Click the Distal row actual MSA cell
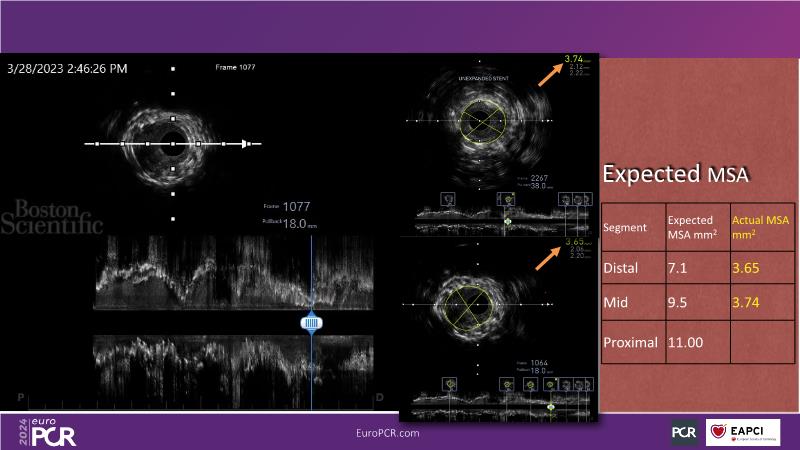This screenshot has width=800, height=450. pyautogui.click(x=758, y=268)
